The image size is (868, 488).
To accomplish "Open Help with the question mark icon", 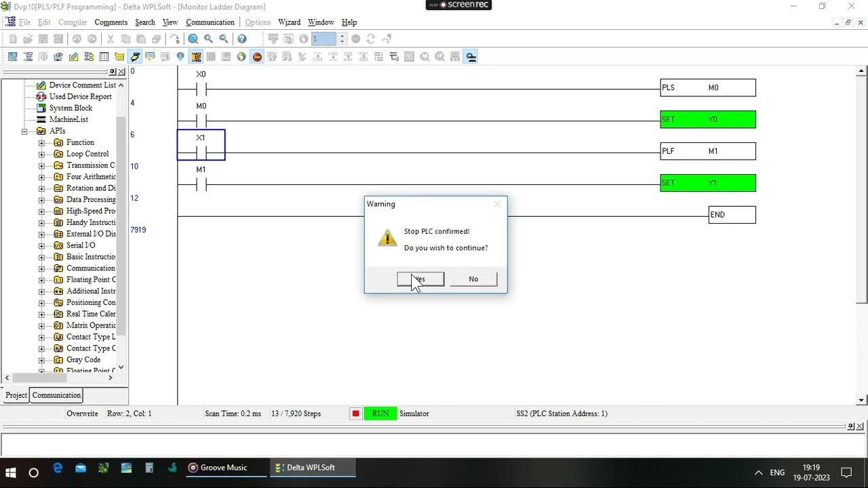I will coord(242,39).
